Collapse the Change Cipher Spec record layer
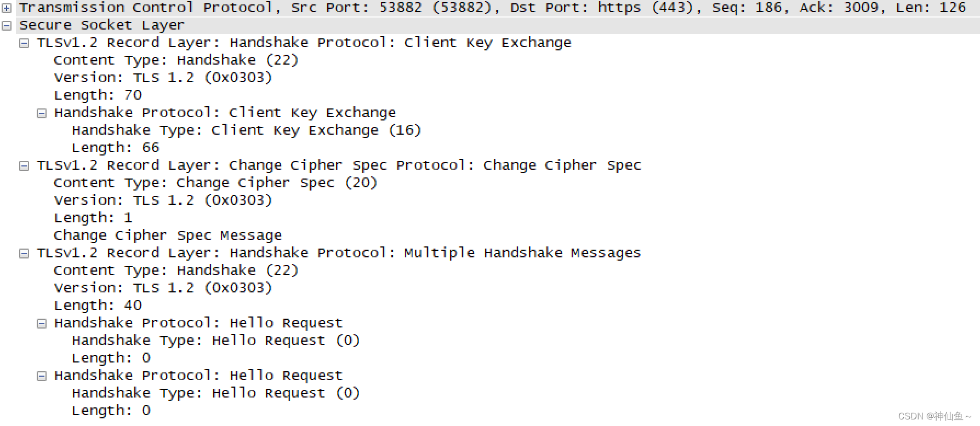The height and width of the screenshot is (426, 980). coord(24,165)
